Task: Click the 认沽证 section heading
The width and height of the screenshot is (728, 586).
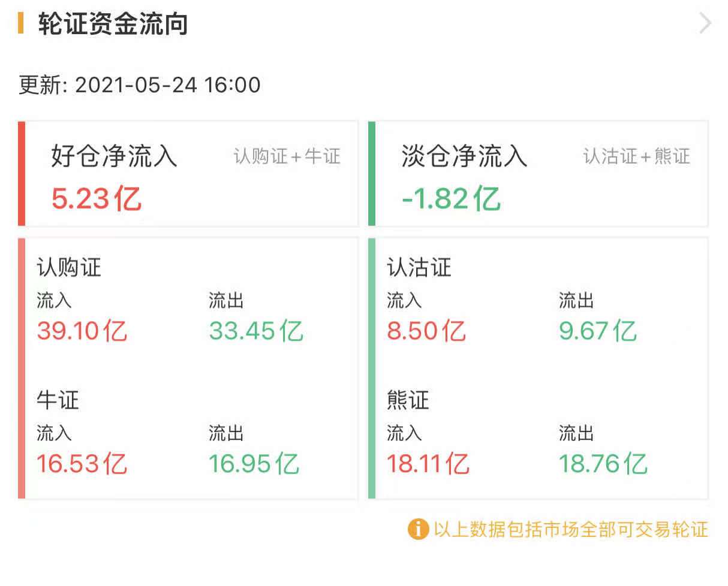Action: (x=419, y=268)
